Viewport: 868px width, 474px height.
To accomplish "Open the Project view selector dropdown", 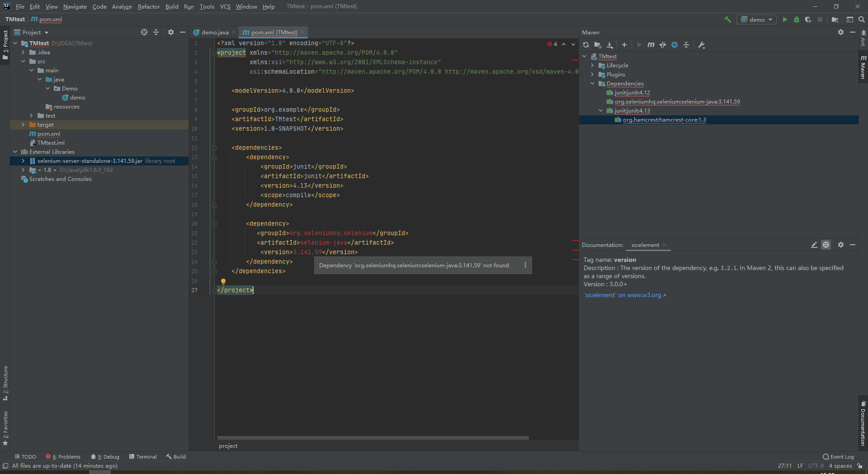I will [x=31, y=32].
